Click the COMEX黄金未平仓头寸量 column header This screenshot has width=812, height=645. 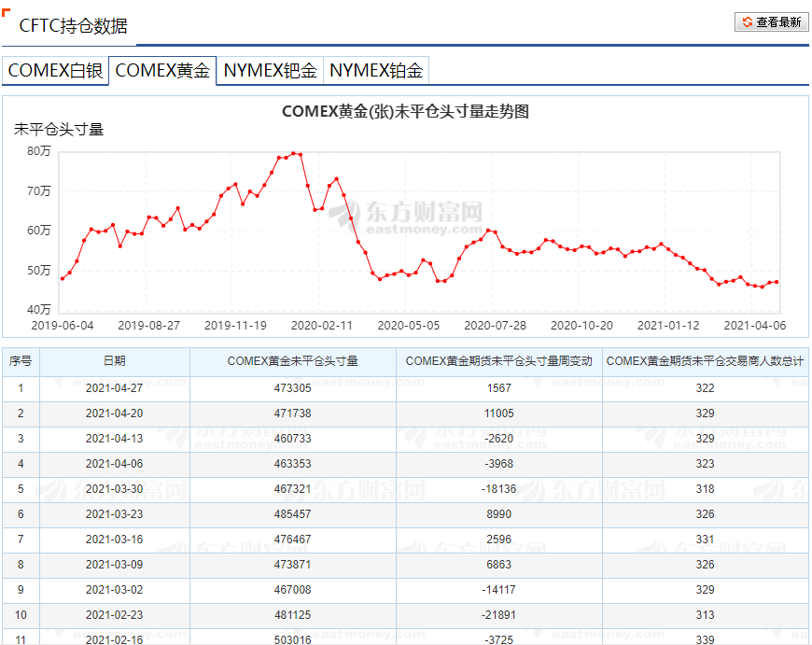tap(292, 361)
